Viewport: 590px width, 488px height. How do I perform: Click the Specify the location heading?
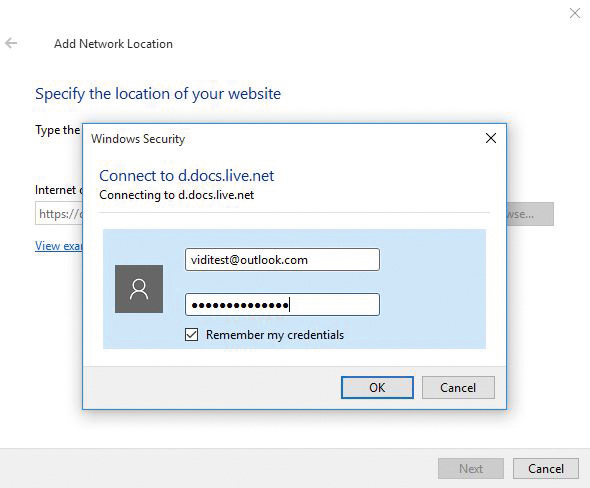pos(158,94)
